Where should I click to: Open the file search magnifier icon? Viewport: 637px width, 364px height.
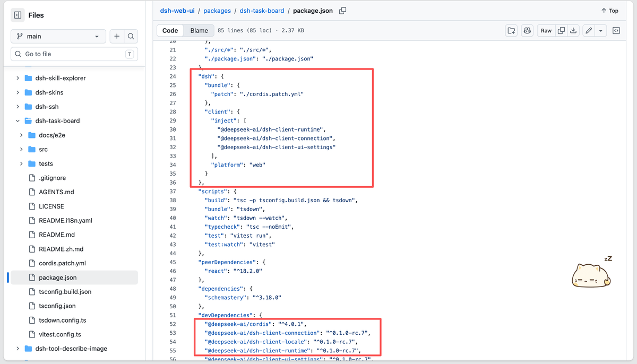[131, 37]
